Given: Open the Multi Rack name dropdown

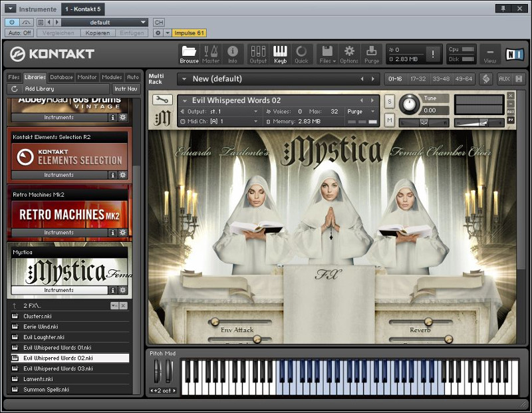Looking at the screenshot, I should click(184, 79).
